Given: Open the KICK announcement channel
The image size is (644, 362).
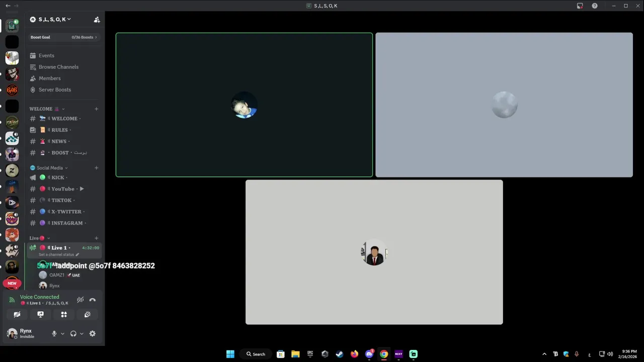Looking at the screenshot, I should pyautogui.click(x=64, y=177).
